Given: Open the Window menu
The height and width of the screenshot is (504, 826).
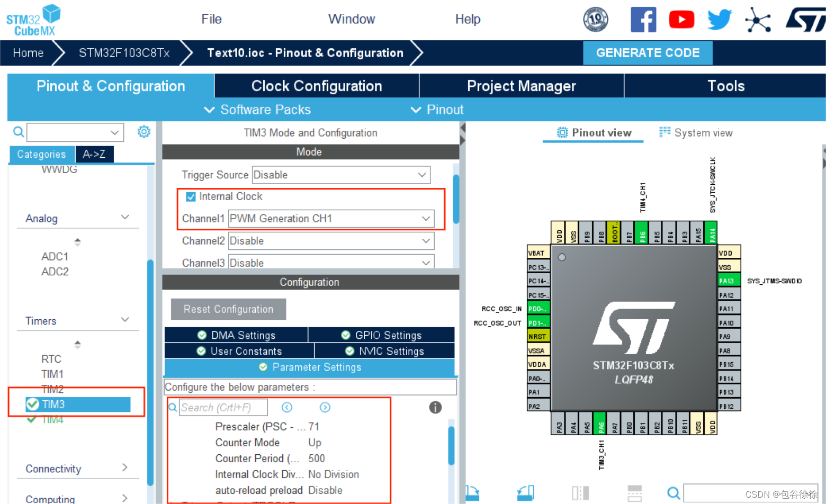Looking at the screenshot, I should (x=352, y=19).
